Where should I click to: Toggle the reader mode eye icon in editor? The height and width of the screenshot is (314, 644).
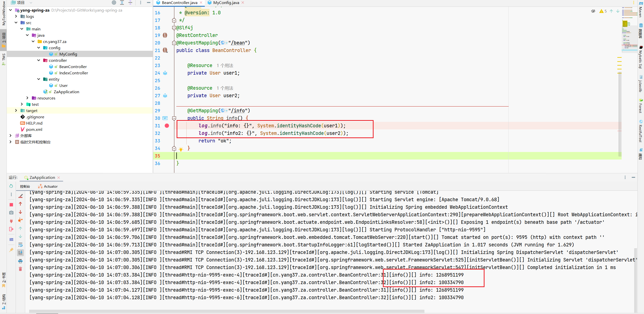point(593,11)
